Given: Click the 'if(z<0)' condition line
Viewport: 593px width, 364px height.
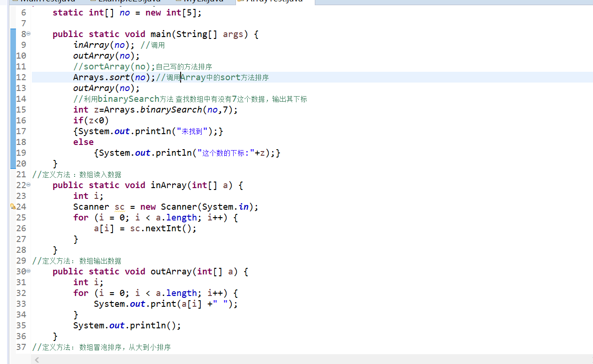Looking at the screenshot, I should [x=91, y=121].
